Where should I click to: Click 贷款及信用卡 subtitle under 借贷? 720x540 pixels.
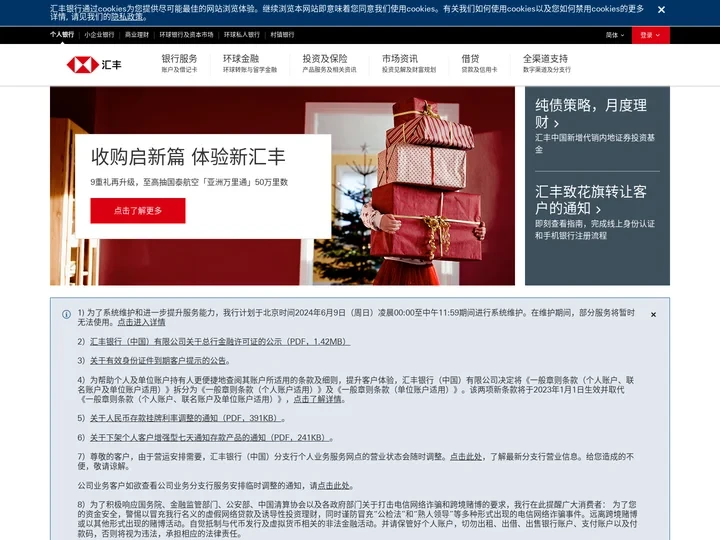(479, 70)
